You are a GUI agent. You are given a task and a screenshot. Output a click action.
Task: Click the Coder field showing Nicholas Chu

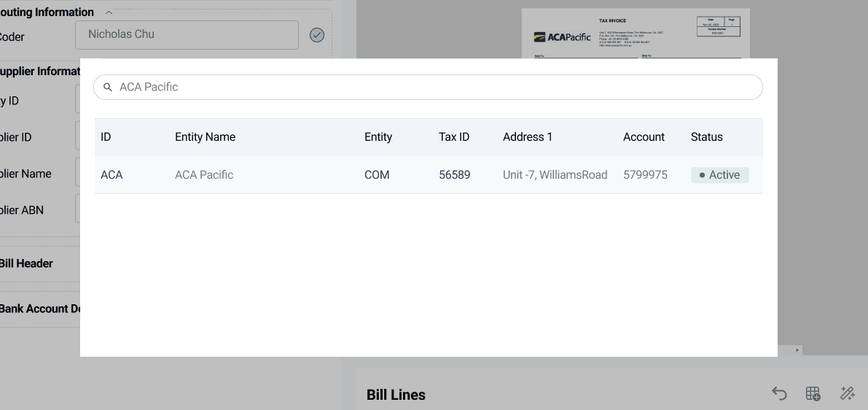click(x=187, y=34)
